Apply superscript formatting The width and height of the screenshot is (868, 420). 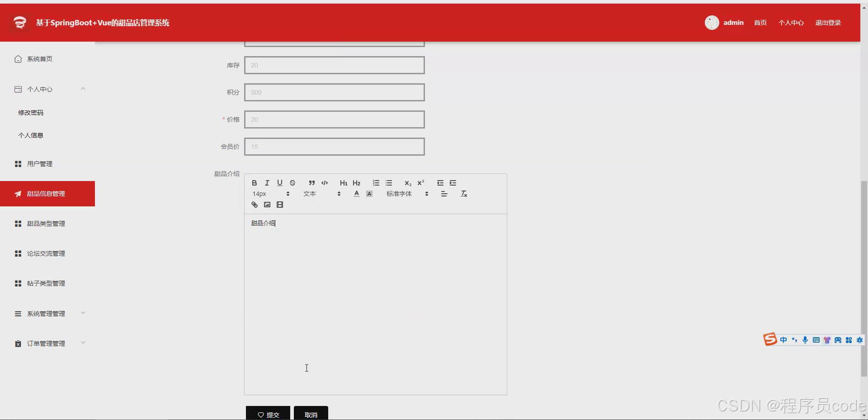[420, 183]
